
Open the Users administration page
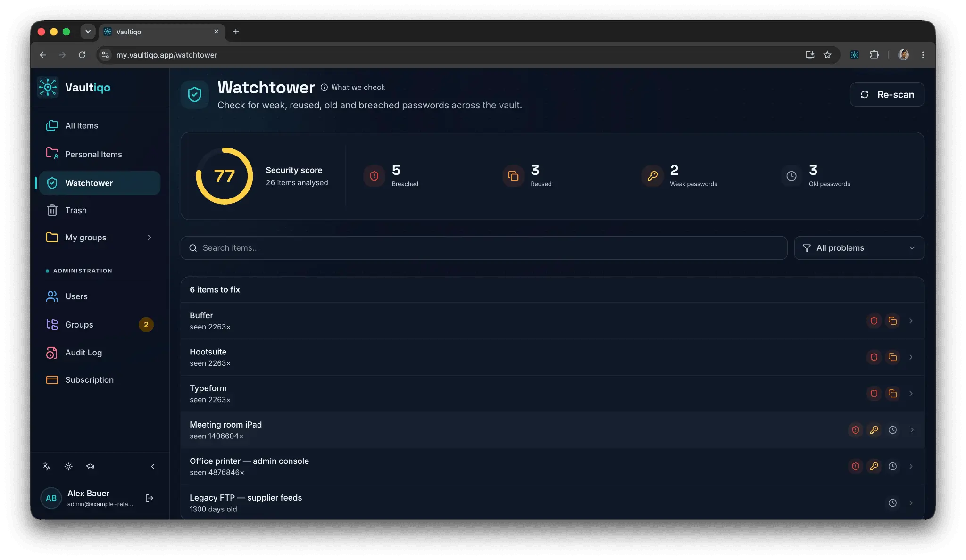[100, 296]
